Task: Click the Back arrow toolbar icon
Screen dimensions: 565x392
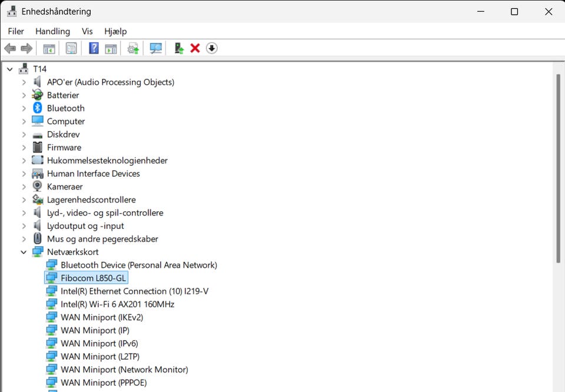Action: [x=10, y=48]
